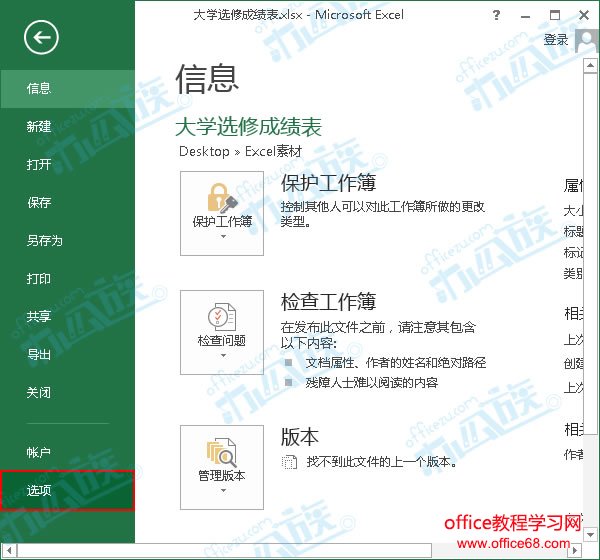Select the 导出 menu item
Screen dimensions: 600x560
coord(67,354)
